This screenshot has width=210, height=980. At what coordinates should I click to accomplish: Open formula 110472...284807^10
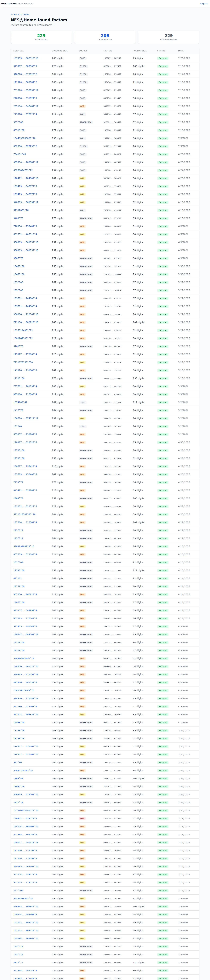tap(26, 178)
